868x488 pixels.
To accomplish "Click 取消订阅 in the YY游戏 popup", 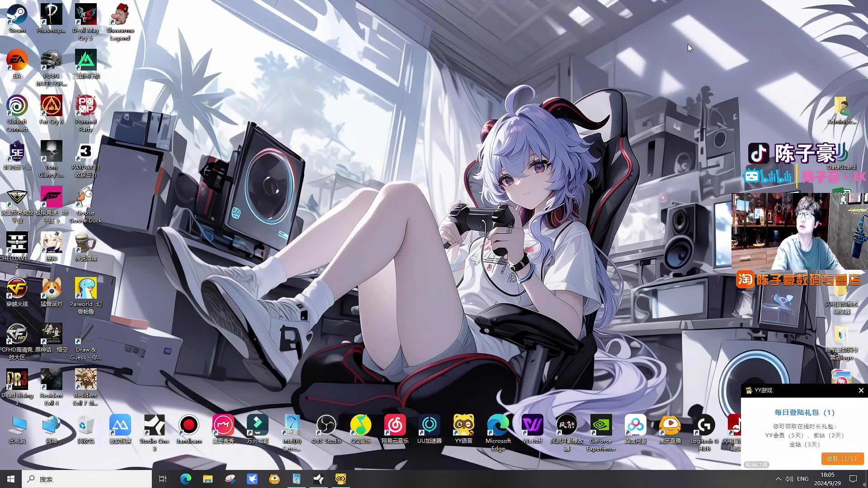I will tap(756, 465).
